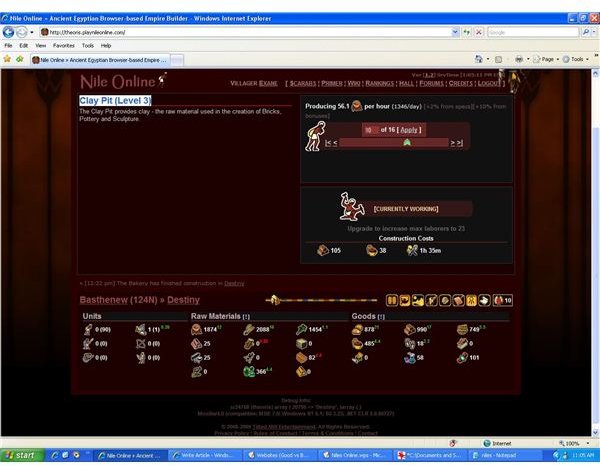Open the Primer link
The width and height of the screenshot is (600, 466).
(x=331, y=83)
